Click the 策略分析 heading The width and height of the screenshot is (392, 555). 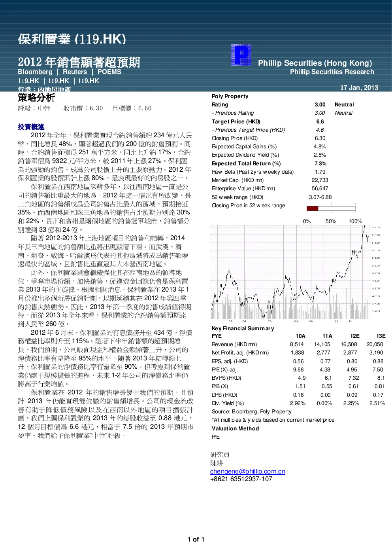36,98
